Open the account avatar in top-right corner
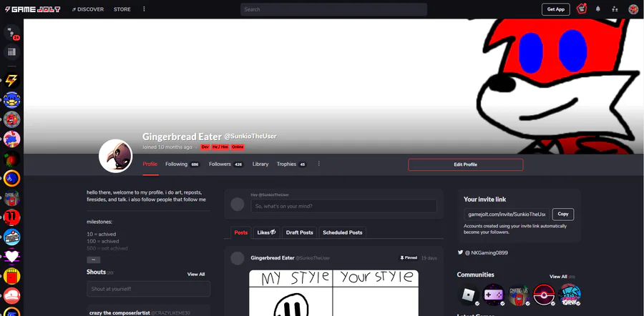644x316 pixels. point(633,9)
